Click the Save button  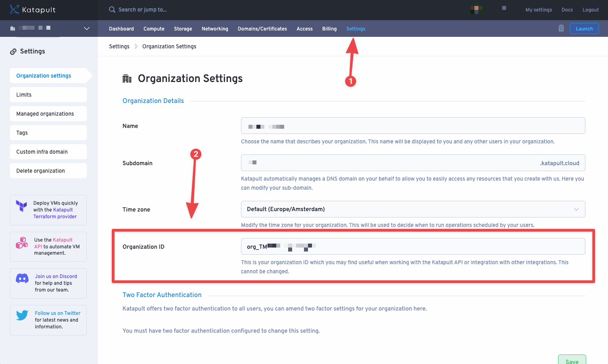click(x=572, y=360)
